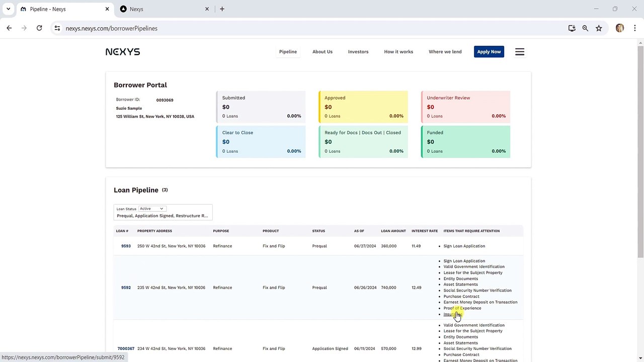This screenshot has width=644, height=362.
Task: Click the Borrower ID value 0093069
Action: pos(165,100)
